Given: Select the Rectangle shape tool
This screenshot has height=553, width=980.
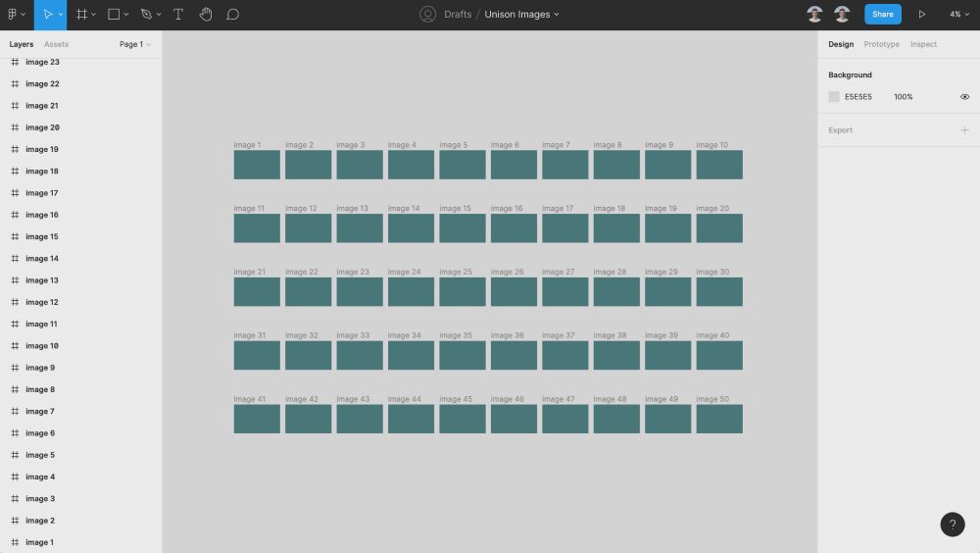Looking at the screenshot, I should click(114, 15).
